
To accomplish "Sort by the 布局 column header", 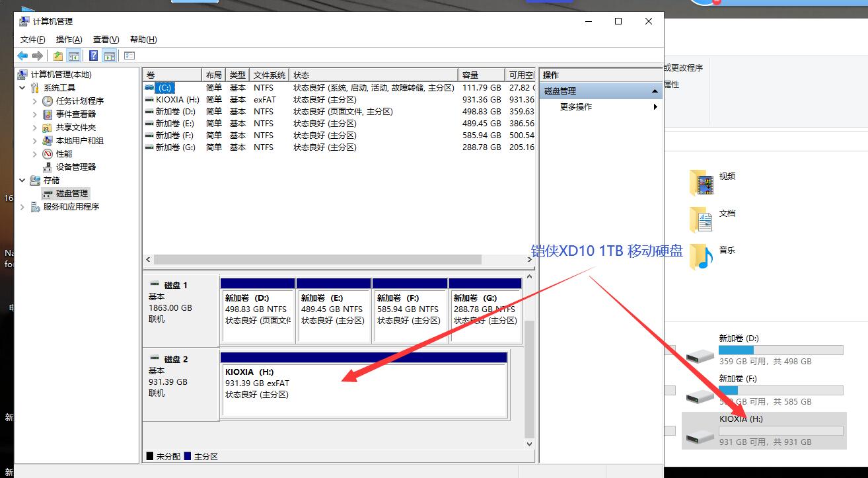I will tap(214, 75).
